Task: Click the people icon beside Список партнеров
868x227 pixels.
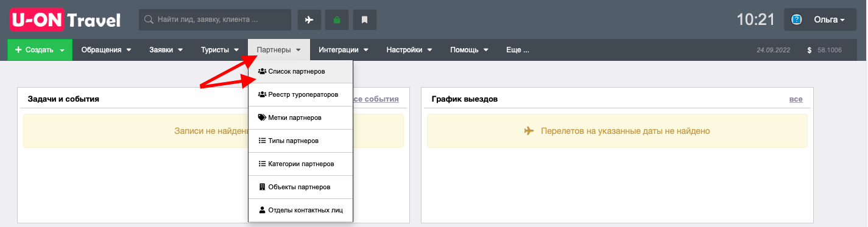Action: tap(262, 71)
